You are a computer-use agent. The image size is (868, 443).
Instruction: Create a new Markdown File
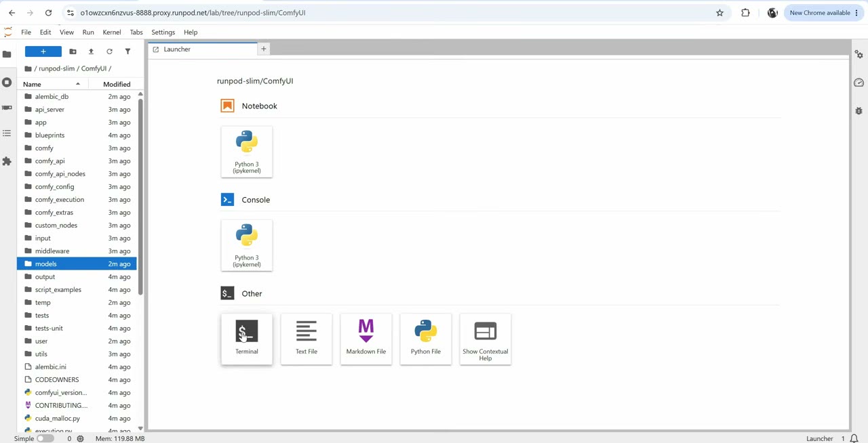(366, 339)
